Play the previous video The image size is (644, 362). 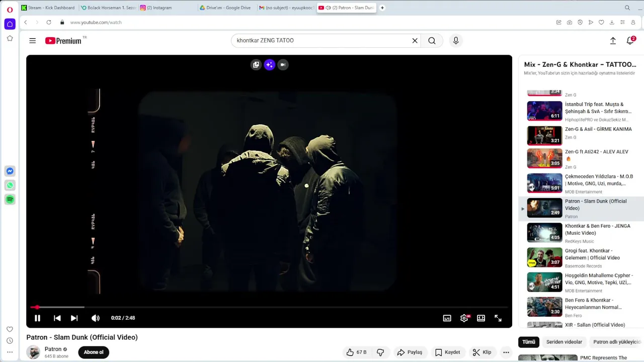[x=57, y=318]
